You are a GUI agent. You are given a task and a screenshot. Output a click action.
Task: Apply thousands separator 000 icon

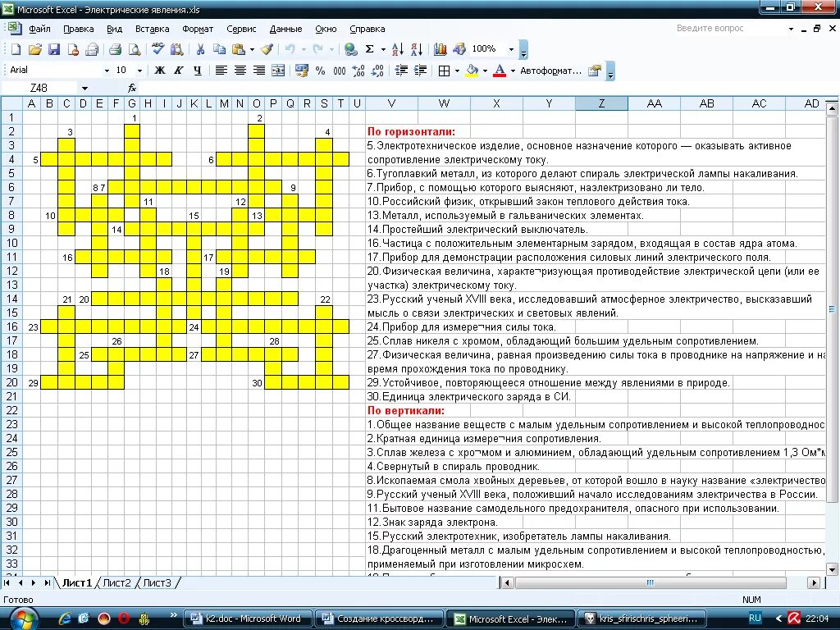[339, 71]
